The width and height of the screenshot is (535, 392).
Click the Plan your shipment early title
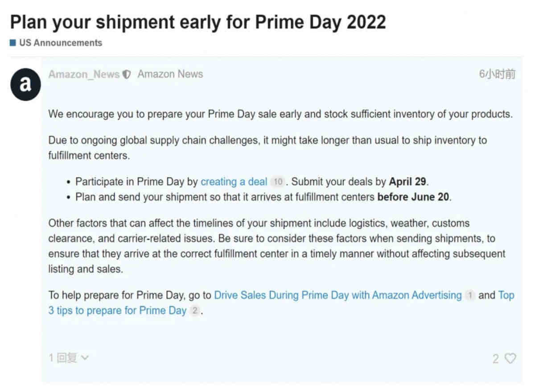198,22
